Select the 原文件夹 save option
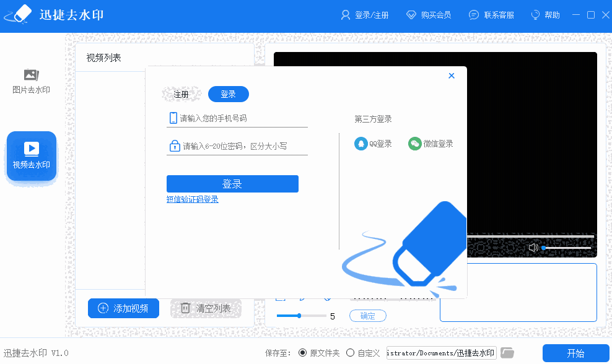 303,352
